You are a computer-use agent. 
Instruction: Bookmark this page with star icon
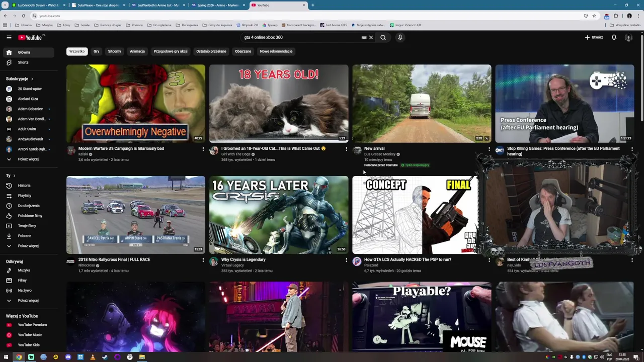tap(594, 16)
